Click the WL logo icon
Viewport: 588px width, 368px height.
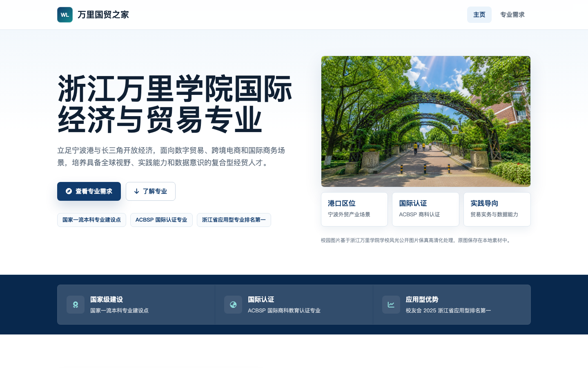tap(65, 15)
